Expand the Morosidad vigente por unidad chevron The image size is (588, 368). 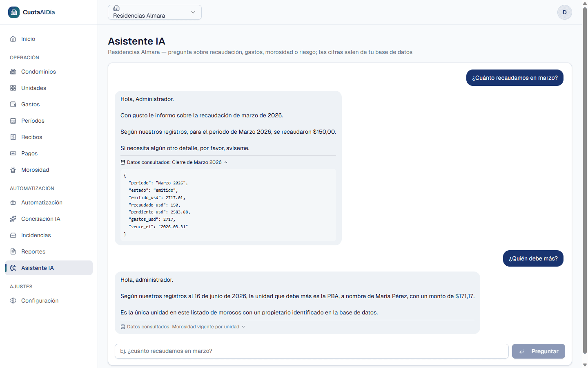pos(243,327)
